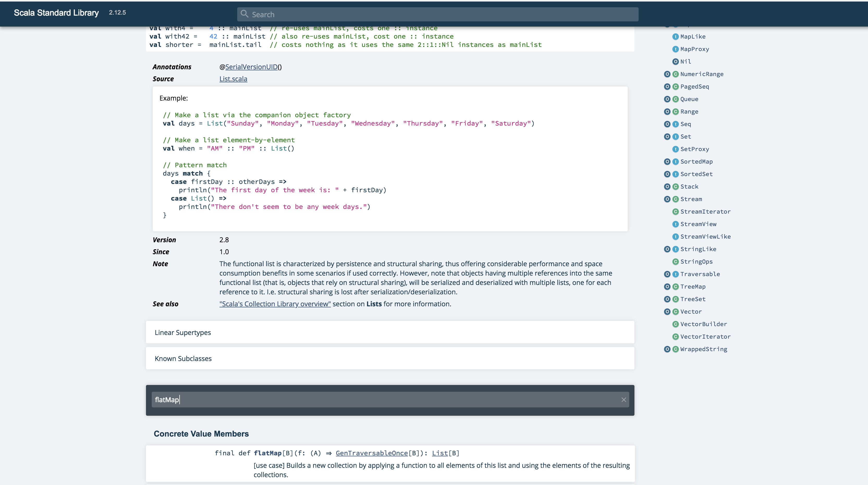Click the trait icon beside Seq
The height and width of the screenshot is (485, 868).
coord(675,124)
